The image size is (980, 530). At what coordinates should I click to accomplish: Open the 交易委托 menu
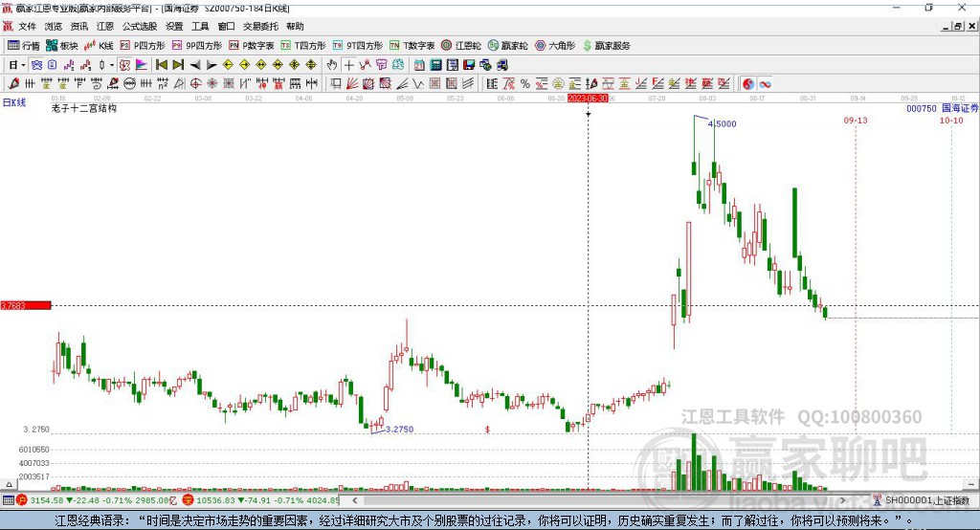click(260, 26)
